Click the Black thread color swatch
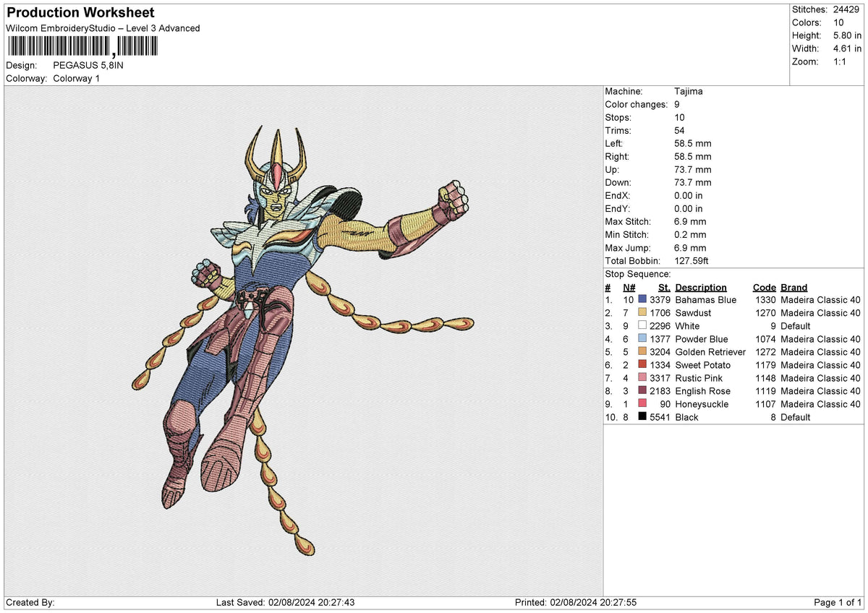868x613 pixels. pos(642,417)
